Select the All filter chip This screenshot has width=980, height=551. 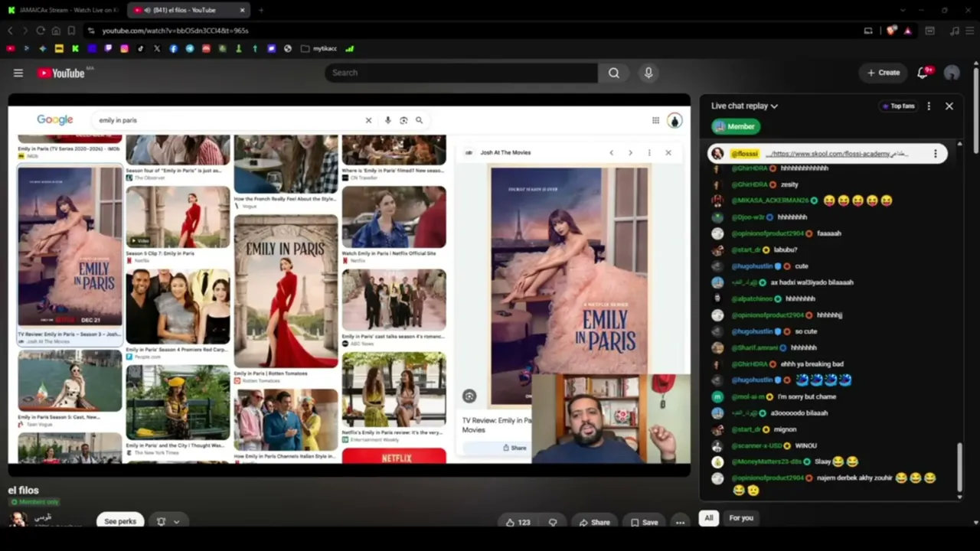coord(709,518)
